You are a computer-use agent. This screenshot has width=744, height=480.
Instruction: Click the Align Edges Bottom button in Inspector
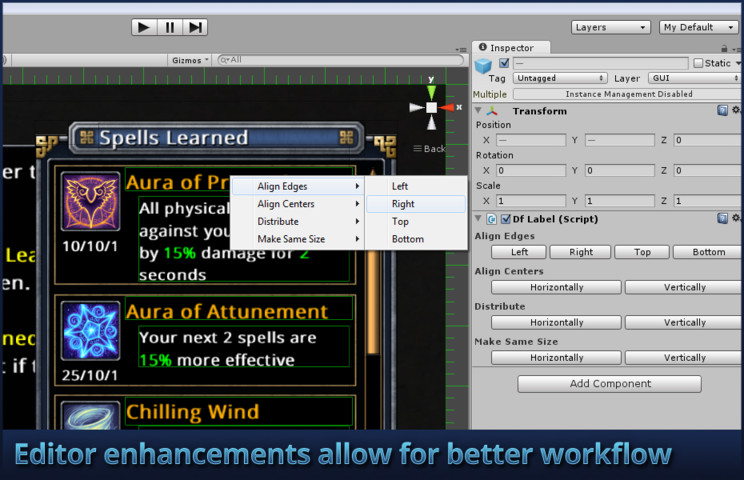[707, 252]
